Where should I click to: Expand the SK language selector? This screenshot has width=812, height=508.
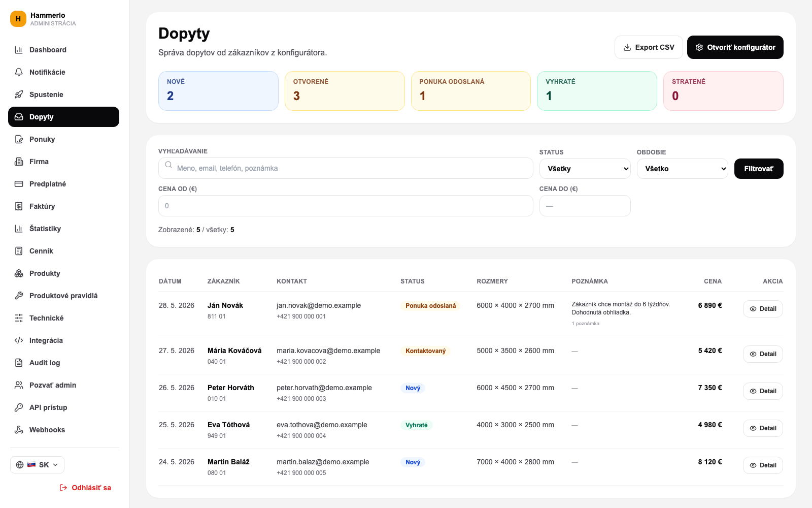37,465
